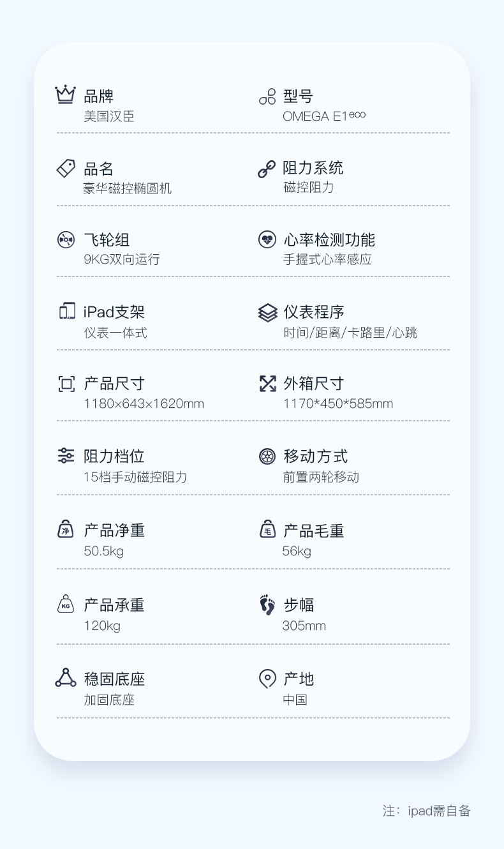Click the net weight bag icon for 产品净重
The height and width of the screenshot is (849, 504).
coord(66,529)
